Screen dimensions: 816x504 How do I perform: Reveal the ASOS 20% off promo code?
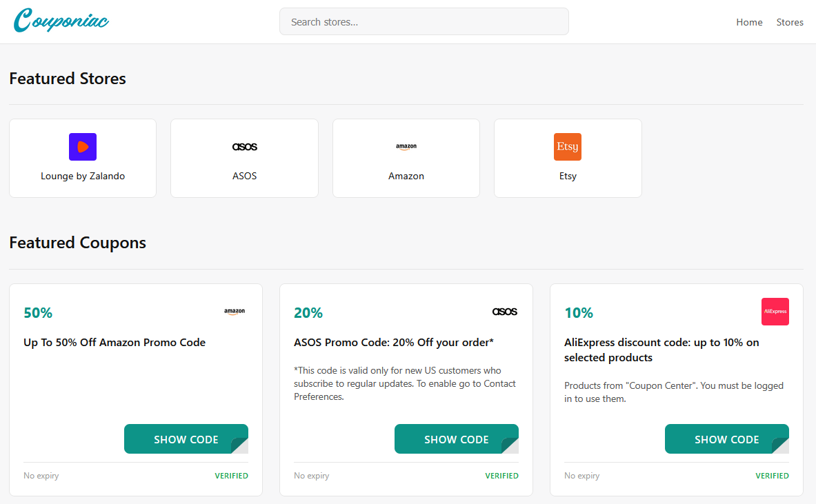click(x=457, y=439)
